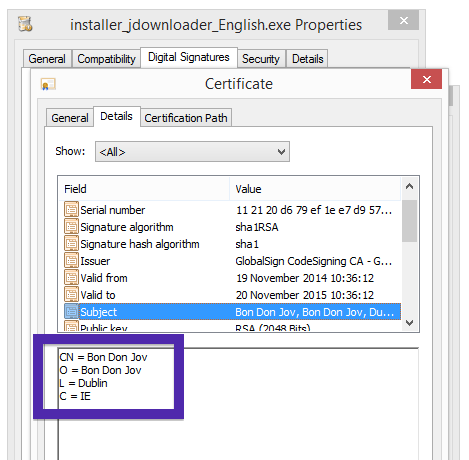Close the Certificate dialog

pyautogui.click(x=426, y=79)
